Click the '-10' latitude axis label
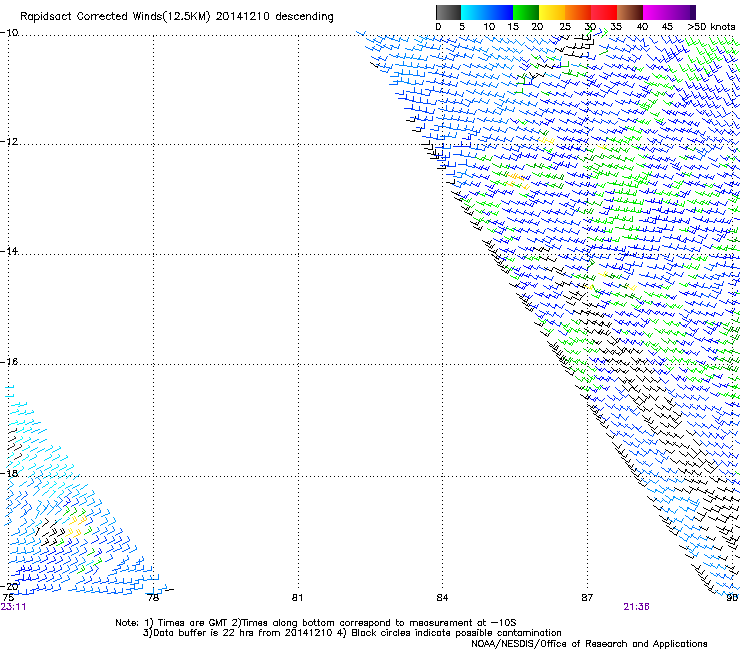Image resolution: width=740 pixels, height=650 pixels. [x=9, y=33]
